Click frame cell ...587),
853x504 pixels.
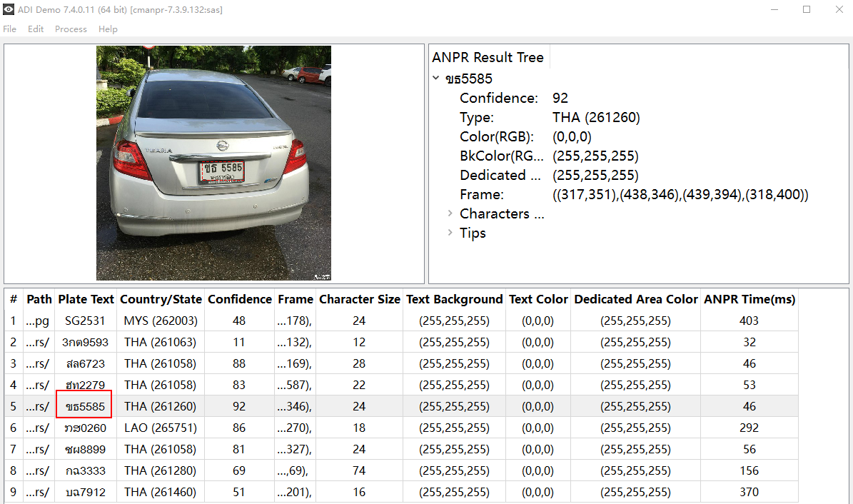point(294,385)
